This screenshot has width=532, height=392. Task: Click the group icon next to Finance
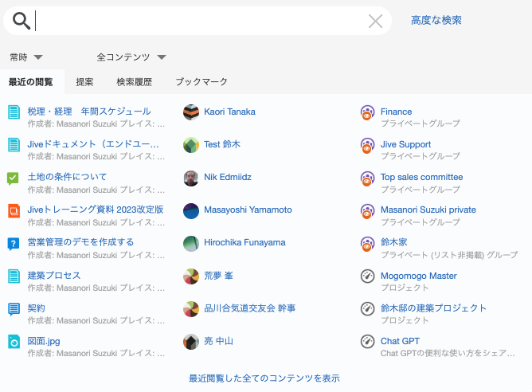coord(367,112)
